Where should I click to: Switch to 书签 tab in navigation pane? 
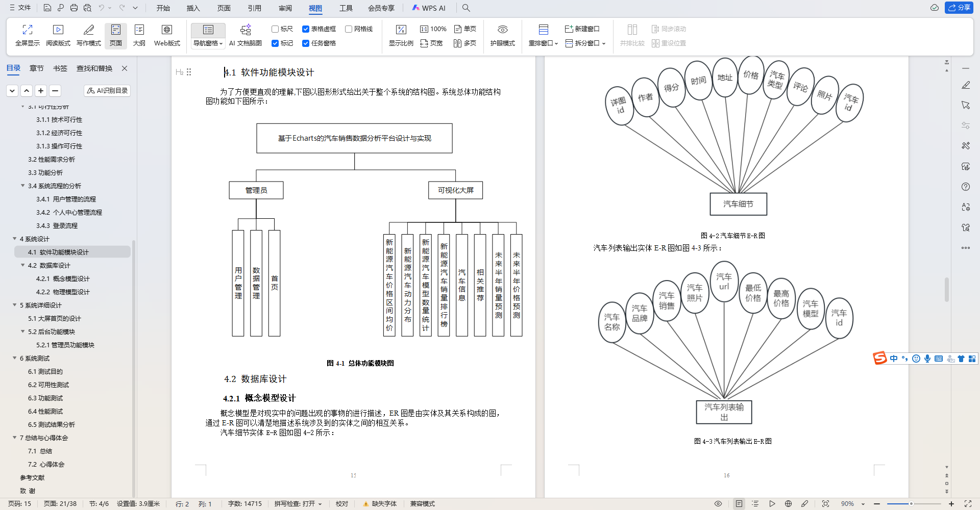pos(60,68)
